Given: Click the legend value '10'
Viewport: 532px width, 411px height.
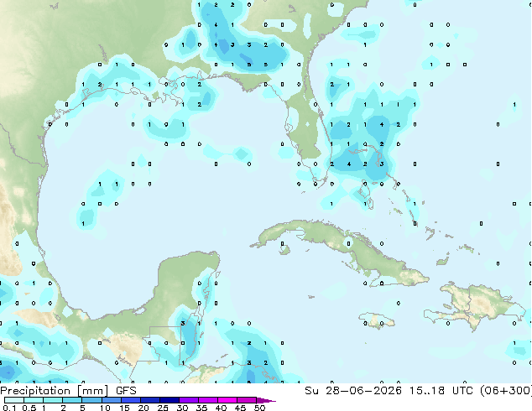Looking at the screenshot, I should [105, 408].
